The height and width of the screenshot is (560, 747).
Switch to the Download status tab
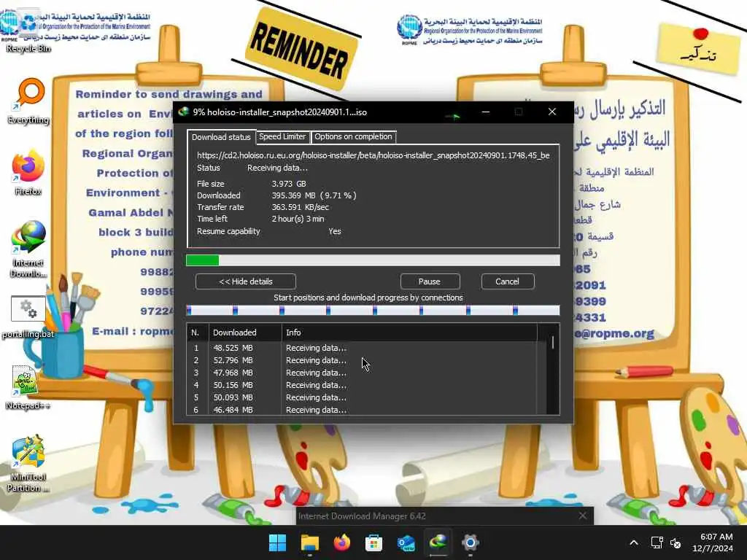click(221, 137)
